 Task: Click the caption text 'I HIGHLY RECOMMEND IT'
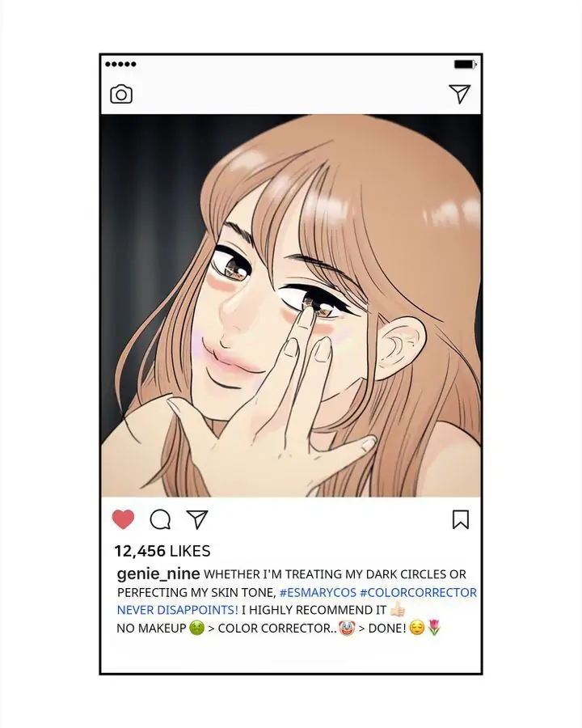click(314, 610)
